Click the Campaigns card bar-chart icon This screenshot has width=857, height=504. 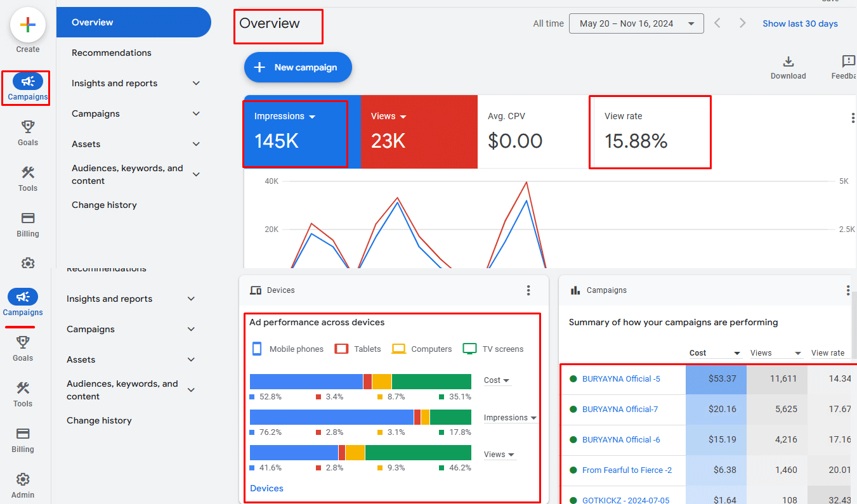point(576,290)
